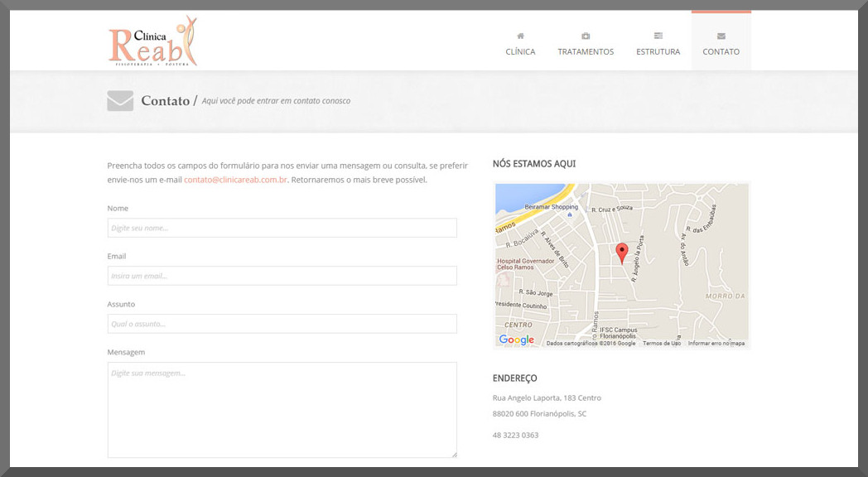This screenshot has height=477, width=868.
Task: Click the large envelope icon beside Contato heading
Action: pyautogui.click(x=120, y=101)
